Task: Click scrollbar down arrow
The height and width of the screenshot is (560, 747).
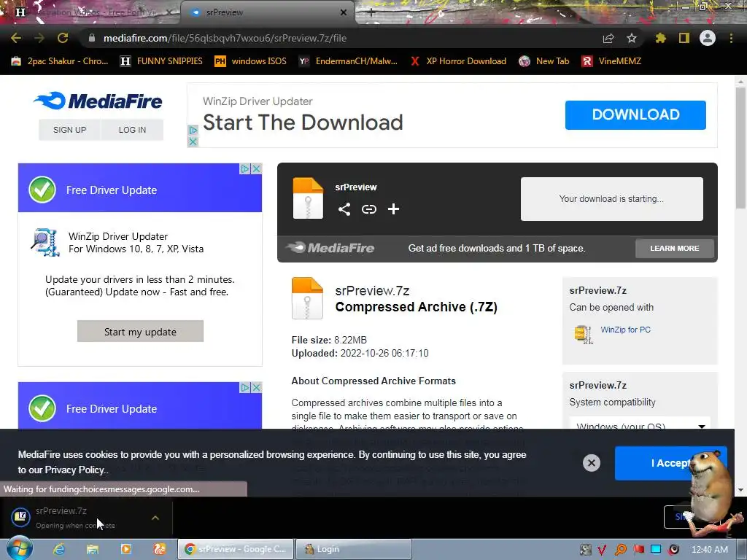Action: [x=740, y=490]
